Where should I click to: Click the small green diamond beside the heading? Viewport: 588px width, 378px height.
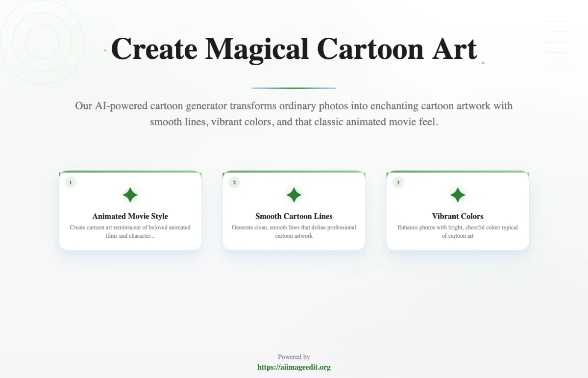[x=483, y=63]
